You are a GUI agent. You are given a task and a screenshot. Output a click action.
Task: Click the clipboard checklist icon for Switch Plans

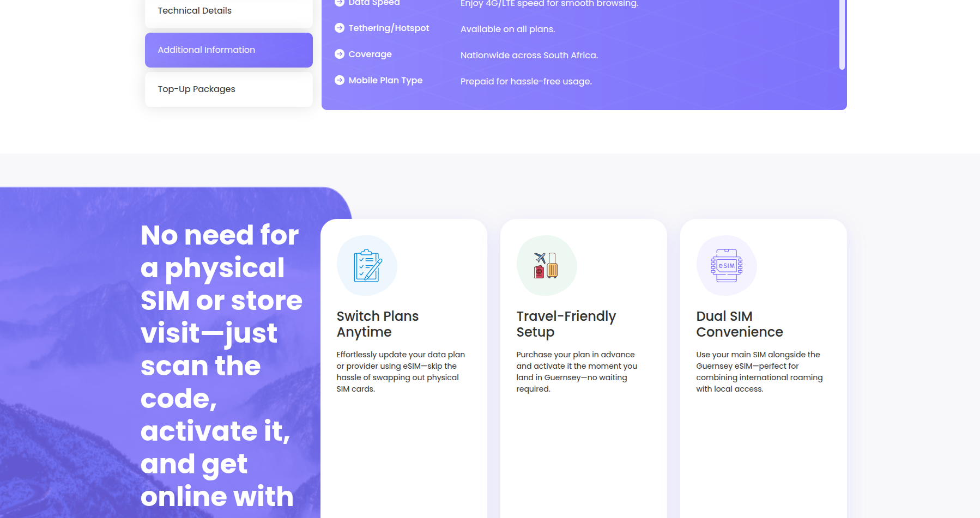point(367,266)
